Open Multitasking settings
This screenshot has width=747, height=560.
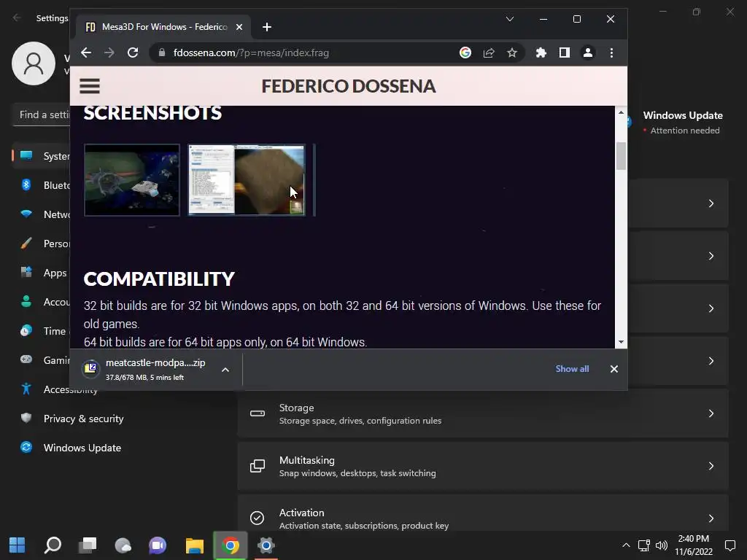pos(483,466)
